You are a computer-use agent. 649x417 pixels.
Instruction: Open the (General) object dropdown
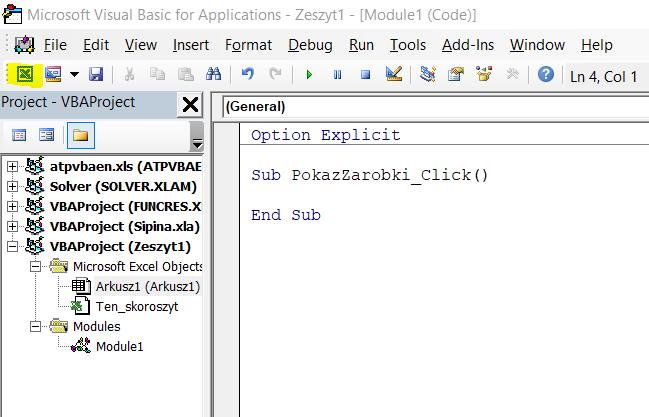click(x=435, y=106)
